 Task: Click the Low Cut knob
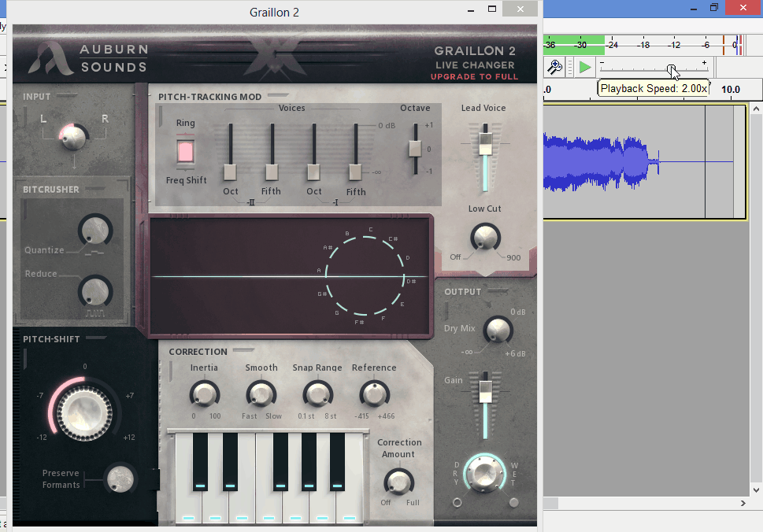click(485, 238)
